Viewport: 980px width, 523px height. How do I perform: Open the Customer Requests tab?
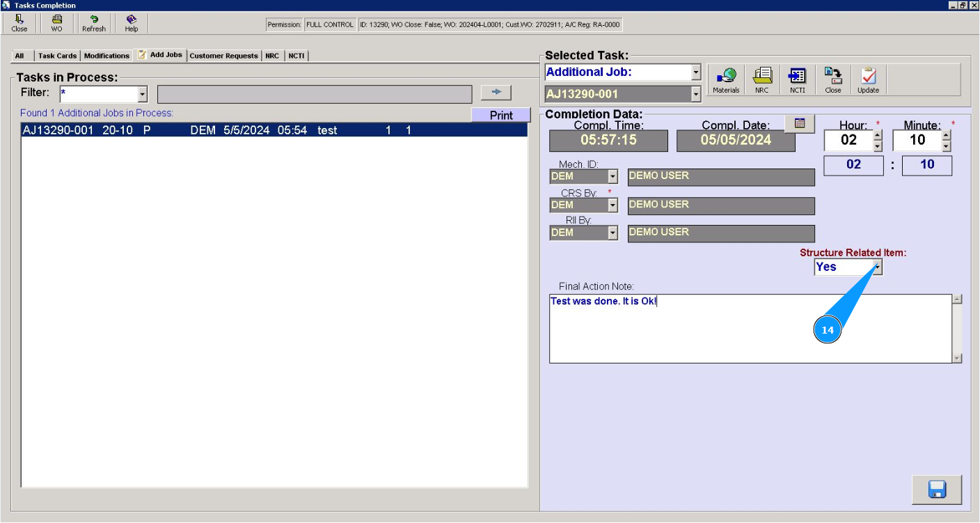223,56
